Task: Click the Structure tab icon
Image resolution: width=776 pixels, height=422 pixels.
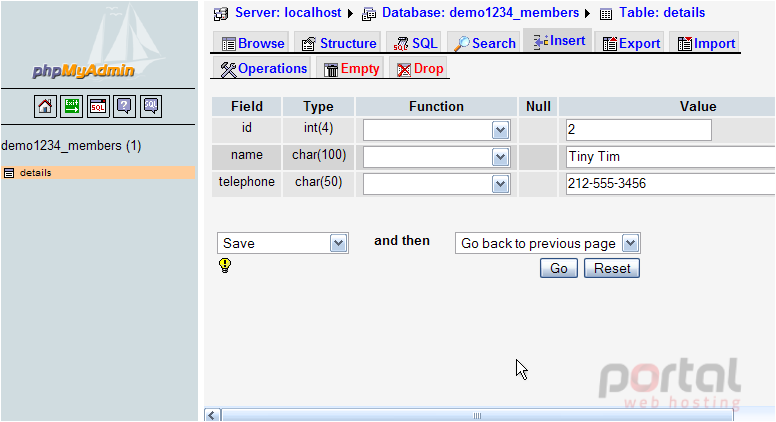Action: (x=309, y=44)
